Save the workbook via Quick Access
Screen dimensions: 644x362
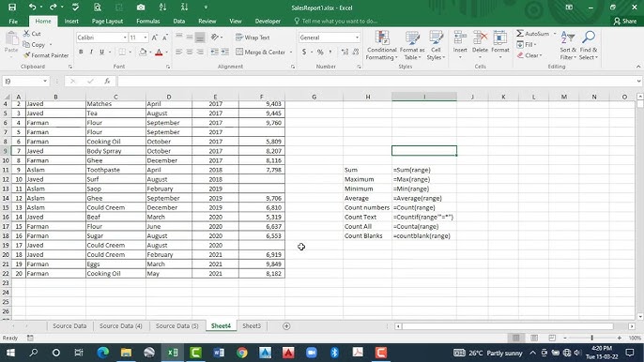point(12,7)
